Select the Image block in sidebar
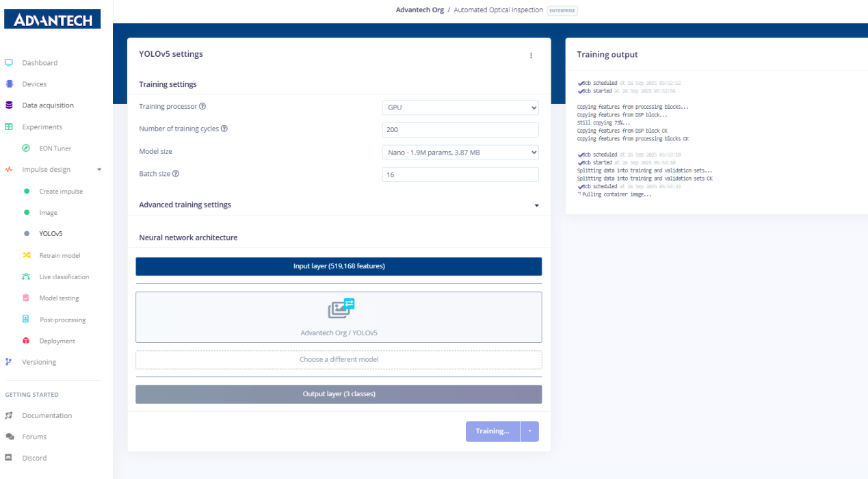 point(49,212)
